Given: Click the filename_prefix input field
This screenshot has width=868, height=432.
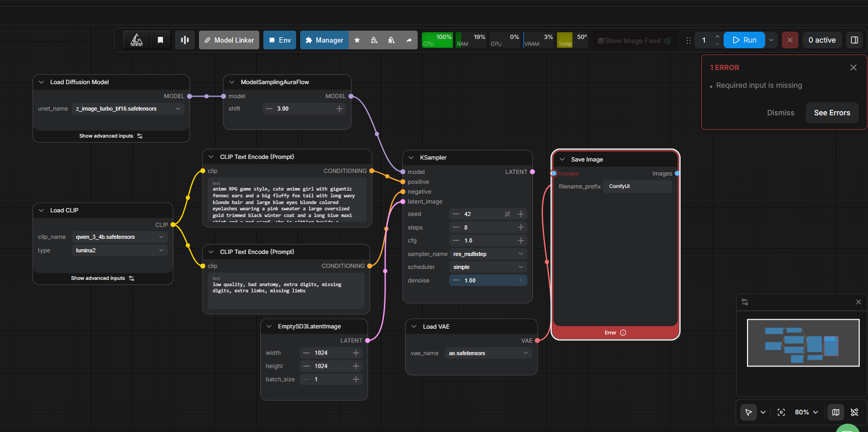Looking at the screenshot, I should tap(637, 186).
